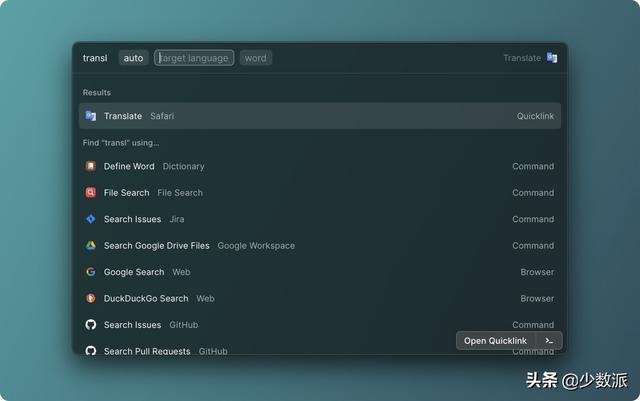Focus the target language input field
This screenshot has width=640, height=401.
(194, 58)
